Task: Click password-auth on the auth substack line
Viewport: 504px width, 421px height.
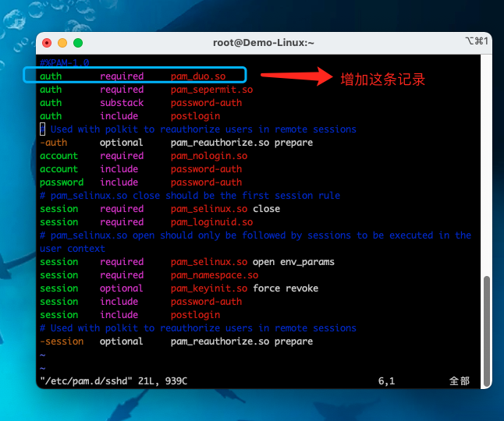Action: pos(206,103)
